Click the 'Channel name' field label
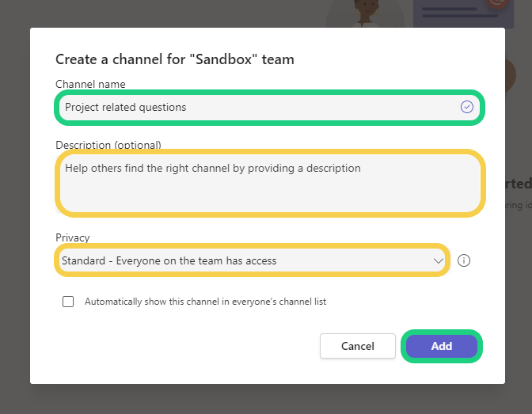532x414 pixels. coord(90,84)
